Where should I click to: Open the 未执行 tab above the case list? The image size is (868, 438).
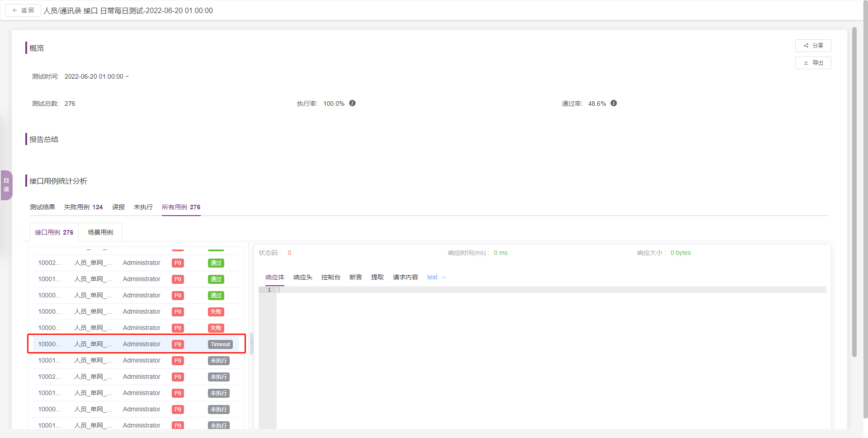click(143, 207)
